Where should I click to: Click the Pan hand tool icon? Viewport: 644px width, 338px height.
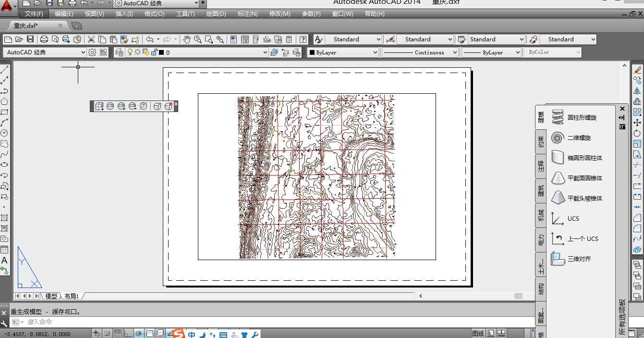click(186, 39)
